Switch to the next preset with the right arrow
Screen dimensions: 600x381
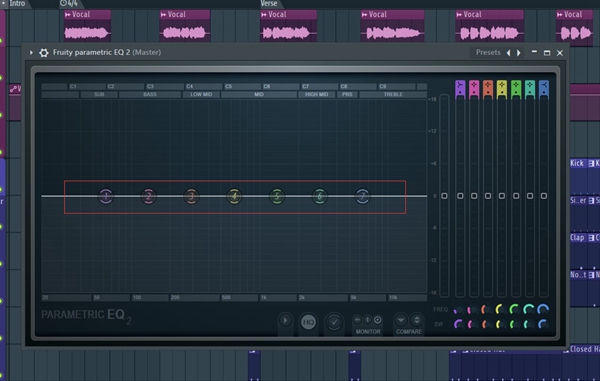click(519, 53)
